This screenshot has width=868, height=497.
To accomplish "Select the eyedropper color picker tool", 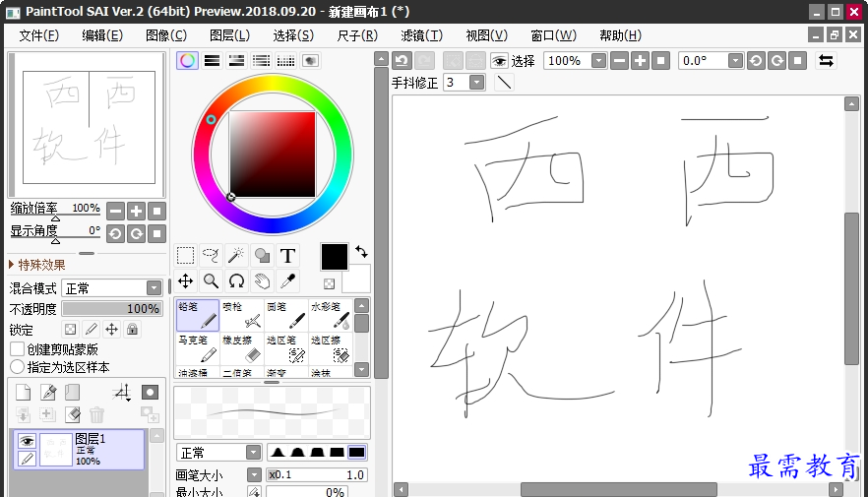I will point(287,281).
